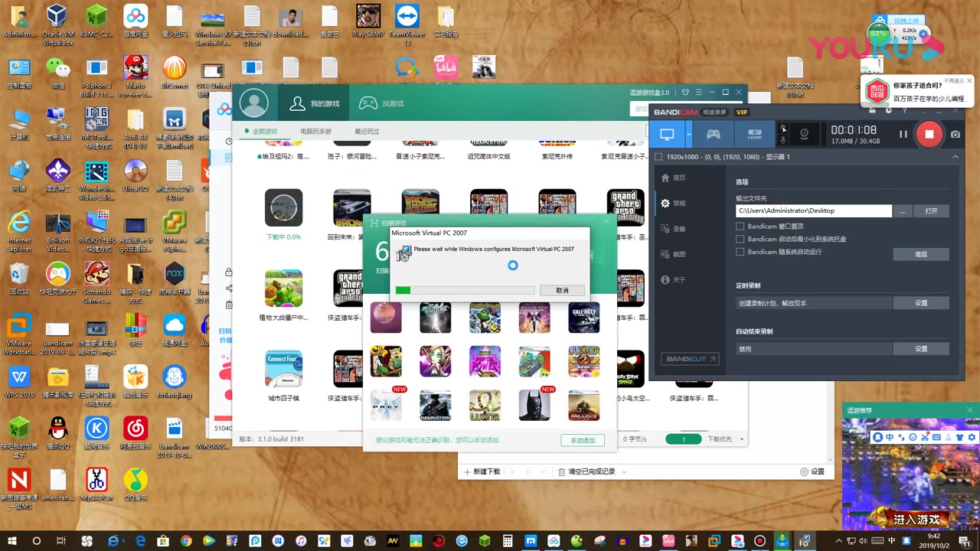This screenshot has height=551, width=980.
Task: Open Bandicam 高级 advanced options
Action: (x=921, y=254)
